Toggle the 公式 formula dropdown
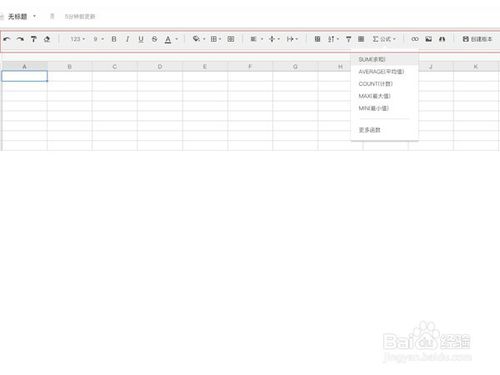 [384, 39]
